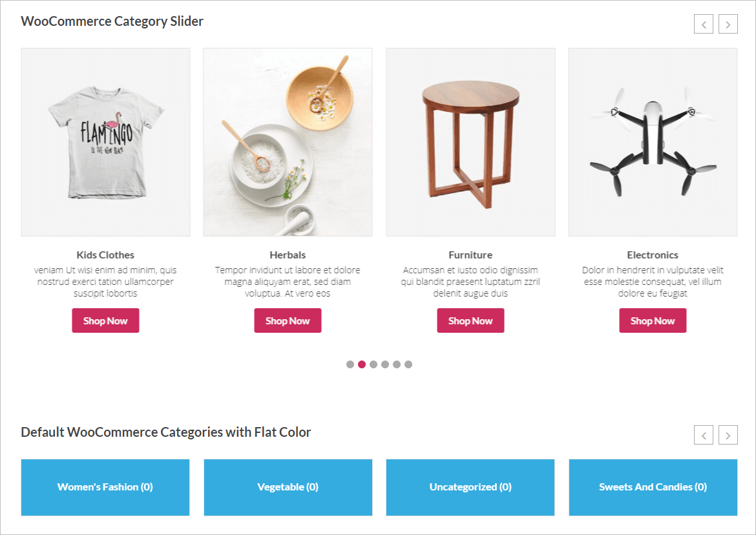Screen dimensions: 756x535
Task: Click Shop Now under Furniture
Action: pos(470,320)
